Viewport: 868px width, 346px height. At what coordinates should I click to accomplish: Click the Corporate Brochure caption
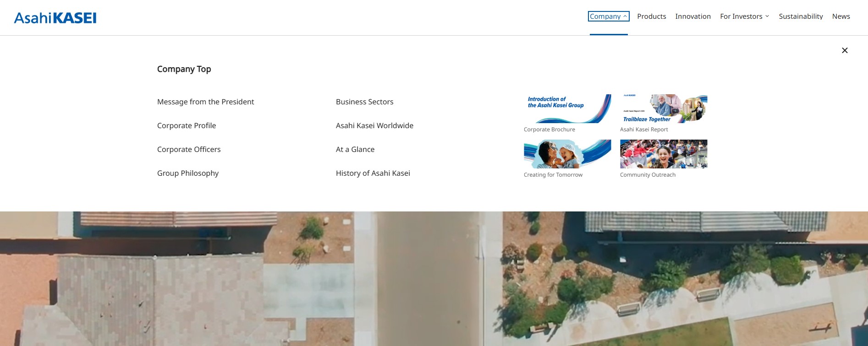pos(549,130)
